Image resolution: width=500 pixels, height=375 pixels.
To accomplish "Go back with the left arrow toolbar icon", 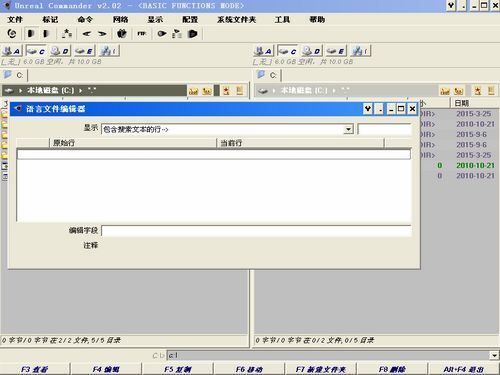I will (87, 34).
